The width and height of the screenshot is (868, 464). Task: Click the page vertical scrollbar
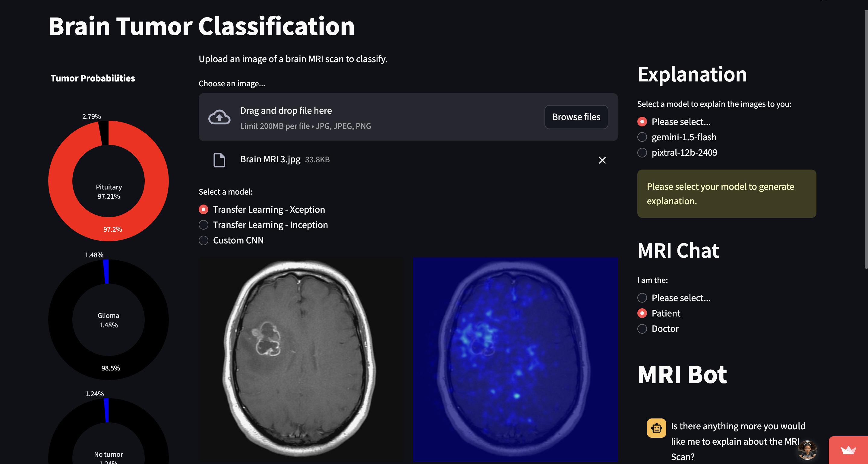(x=866, y=139)
